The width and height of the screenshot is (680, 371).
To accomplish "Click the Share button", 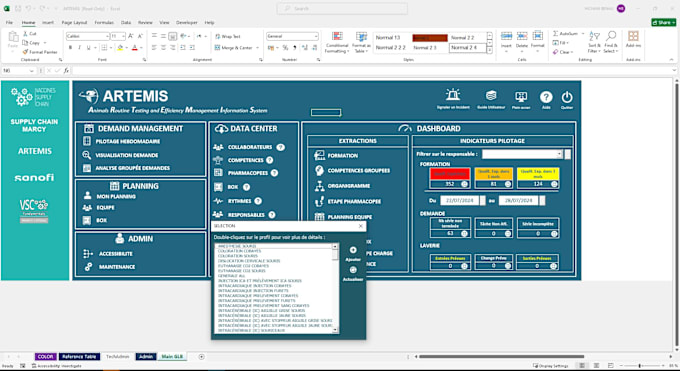I will point(664,23).
